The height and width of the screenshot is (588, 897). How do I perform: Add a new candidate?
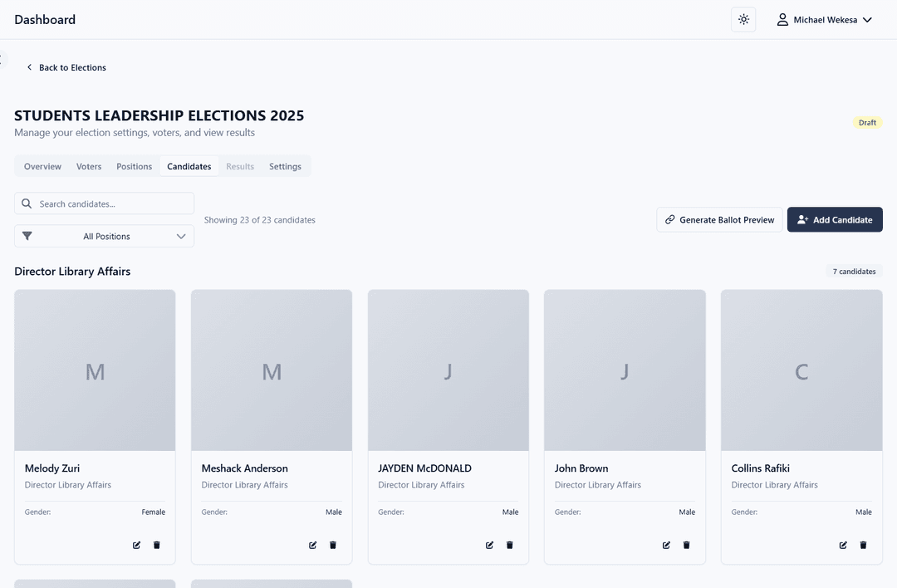tap(835, 219)
